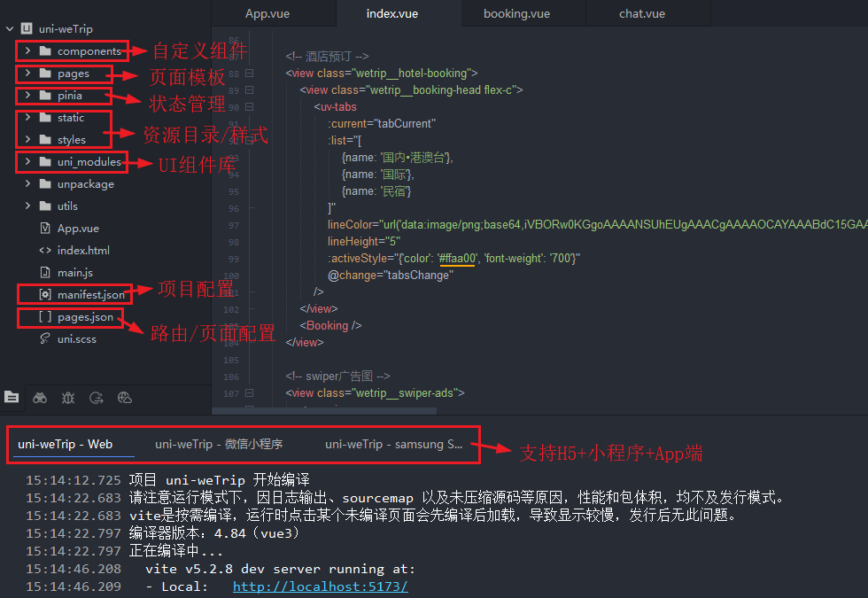
Task: Click the globe with cloud icon
Action: 125,398
